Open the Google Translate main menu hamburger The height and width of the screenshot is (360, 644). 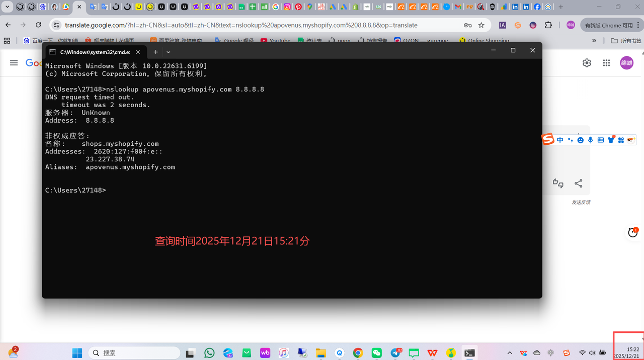coord(14,63)
